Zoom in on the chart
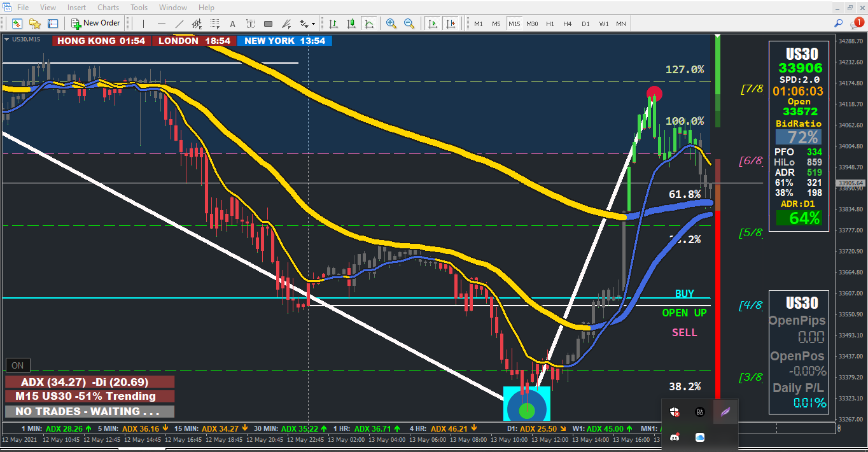Image resolution: width=868 pixels, height=452 pixels. [x=391, y=24]
